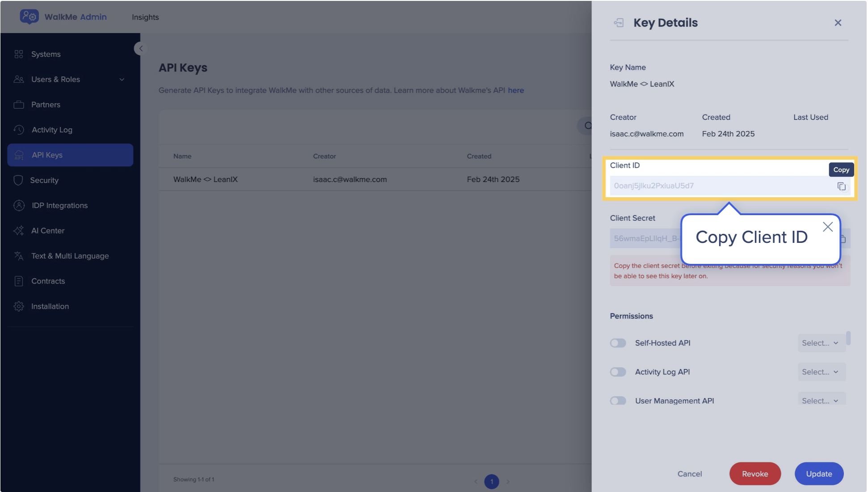Follow the 'here' API documentation link
868x492 pixels.
pyautogui.click(x=516, y=90)
